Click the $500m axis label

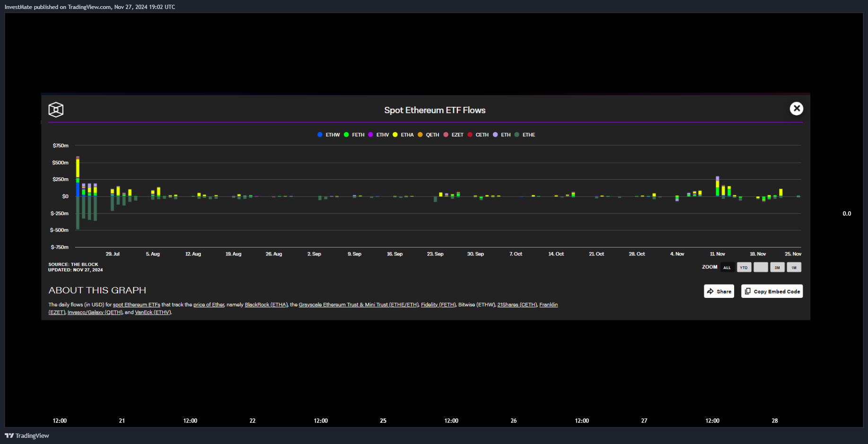(x=61, y=163)
